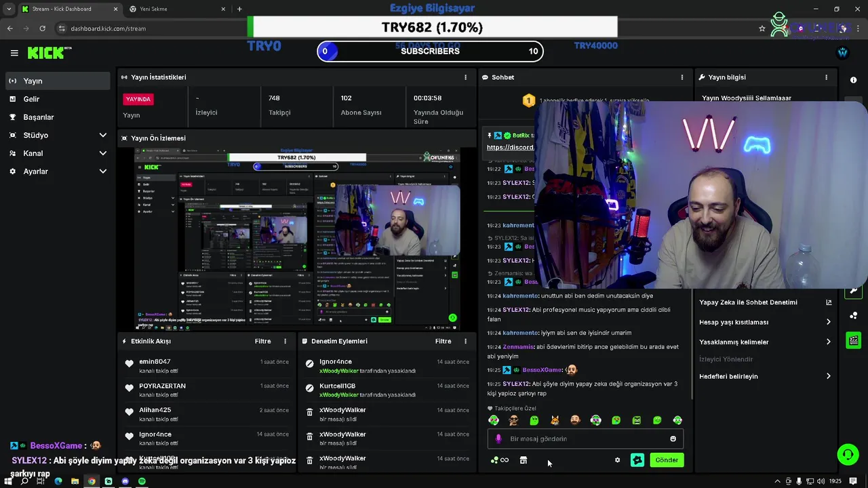Select the sunglasses-man emote in Takipçilere Özel row
Image resolution: width=868 pixels, height=488 pixels.
click(x=514, y=420)
